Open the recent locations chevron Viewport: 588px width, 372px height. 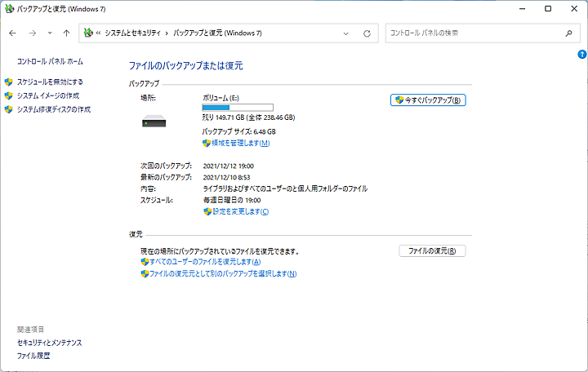[50, 33]
